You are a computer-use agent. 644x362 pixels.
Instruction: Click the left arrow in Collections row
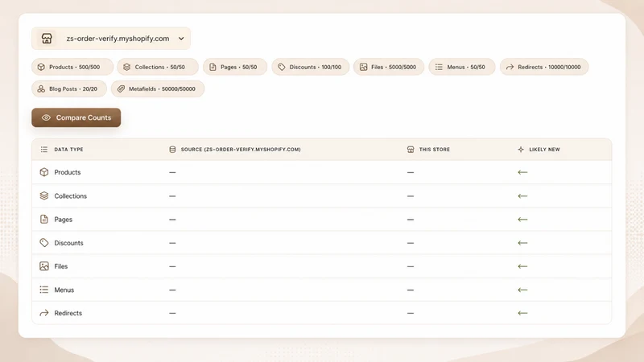(522, 196)
